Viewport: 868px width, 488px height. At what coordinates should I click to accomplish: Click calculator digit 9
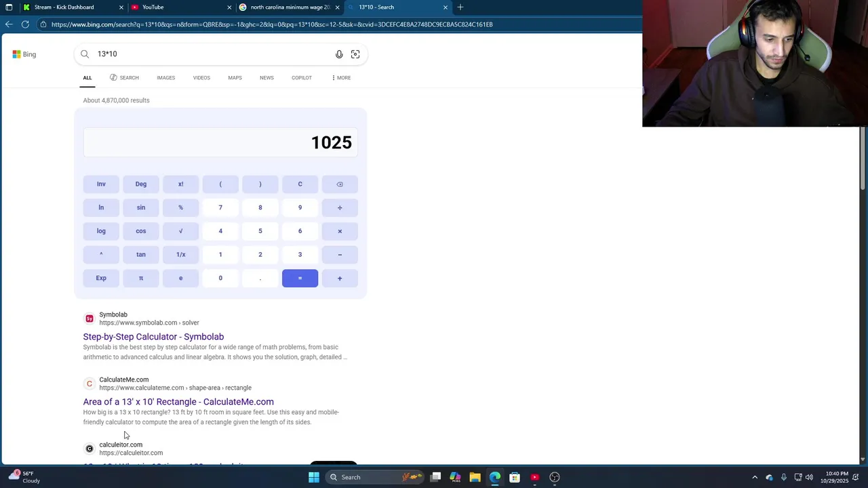[x=300, y=207]
